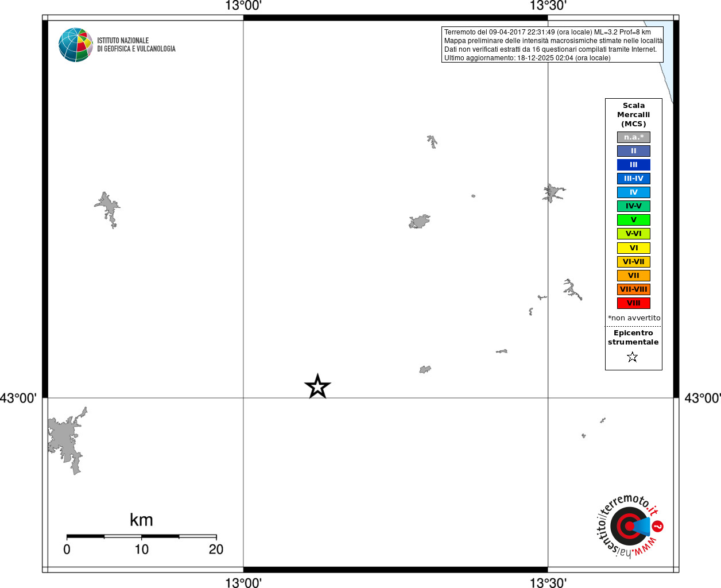Select the VIII red legend swatch

coord(634,303)
